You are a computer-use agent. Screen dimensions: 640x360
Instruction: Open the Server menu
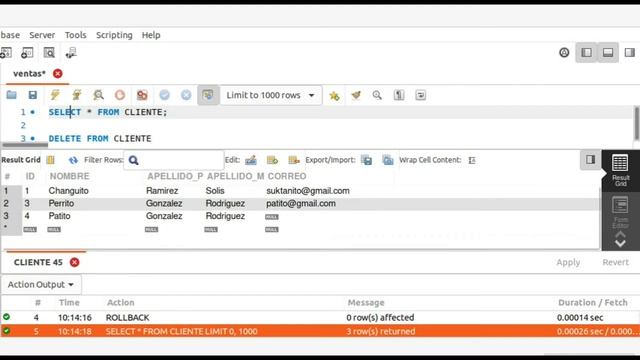42,35
